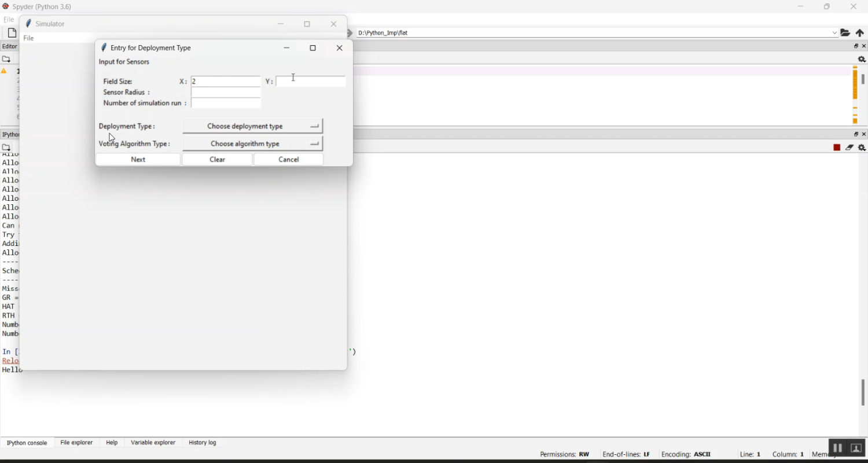
Task: Focus the Sensor Radius input field
Action: click(x=226, y=93)
